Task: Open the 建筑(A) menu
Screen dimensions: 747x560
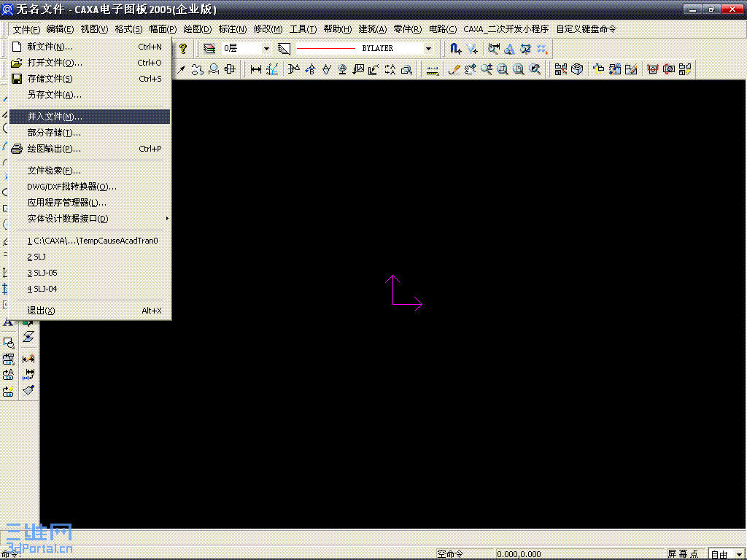Action: (372, 29)
